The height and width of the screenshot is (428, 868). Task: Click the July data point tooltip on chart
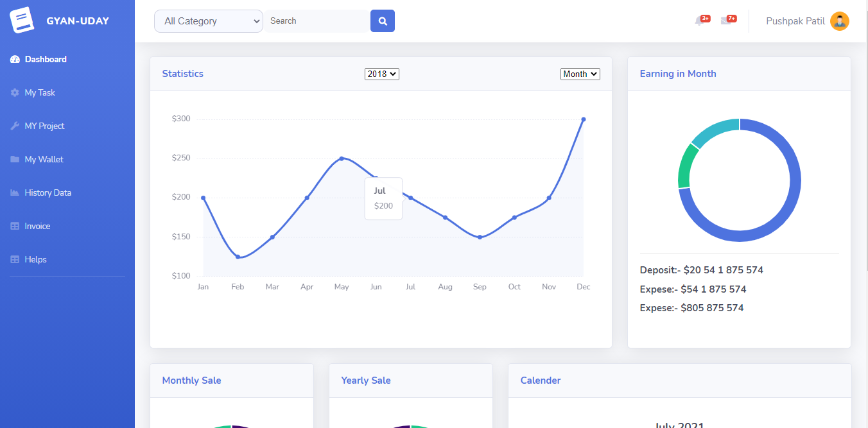click(383, 198)
